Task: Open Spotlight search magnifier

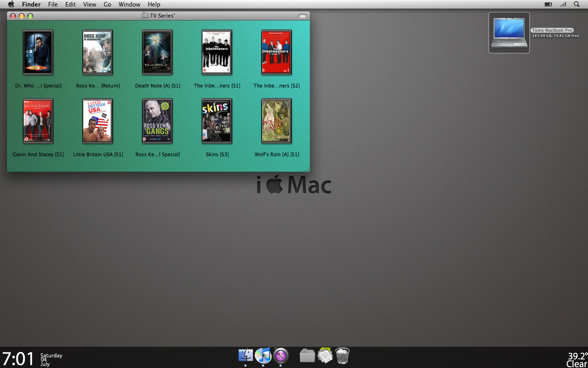Action: point(577,4)
